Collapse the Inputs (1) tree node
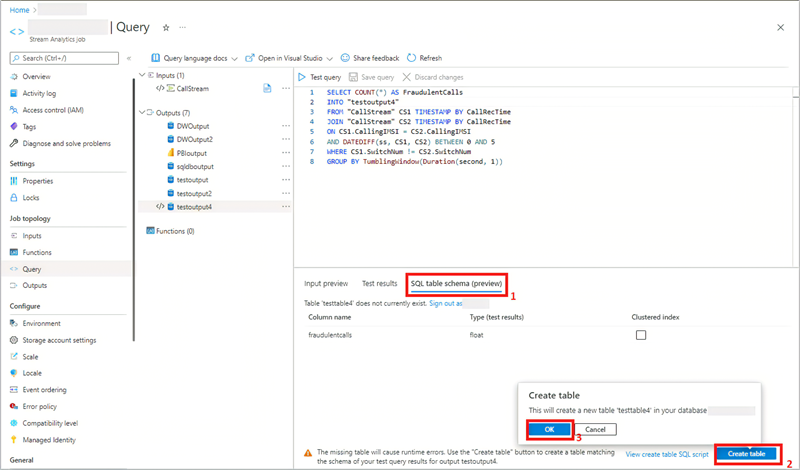Viewport: 800px width, 470px height. pyautogui.click(x=142, y=75)
